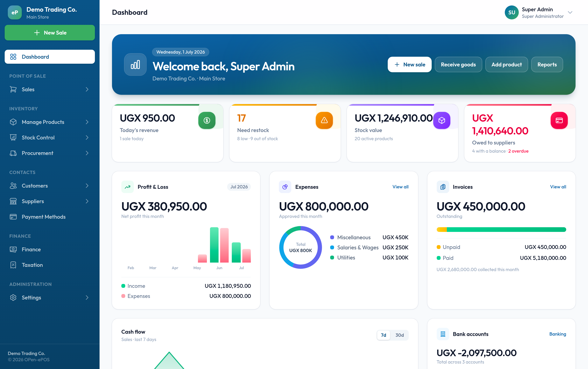Click the Dashboard grid icon in sidebar

[x=13, y=57]
